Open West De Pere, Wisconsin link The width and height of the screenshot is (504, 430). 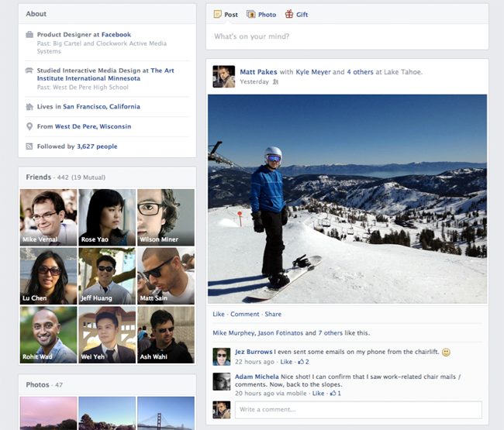[93, 126]
